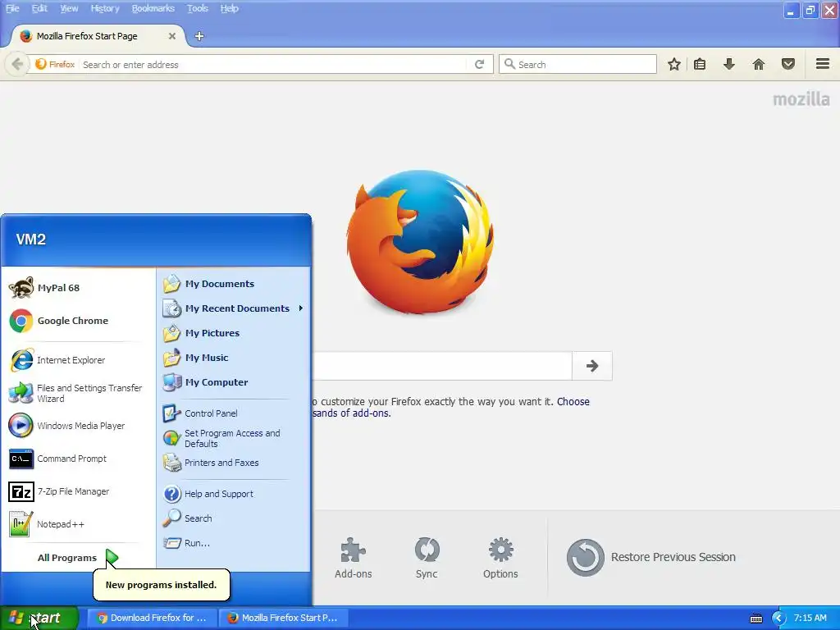Expand All Programs list
The image size is (840, 630).
78,558
